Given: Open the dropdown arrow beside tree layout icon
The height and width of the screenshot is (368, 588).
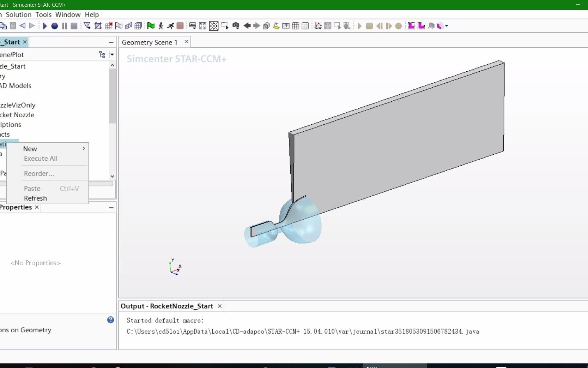Looking at the screenshot, I should 112,54.
